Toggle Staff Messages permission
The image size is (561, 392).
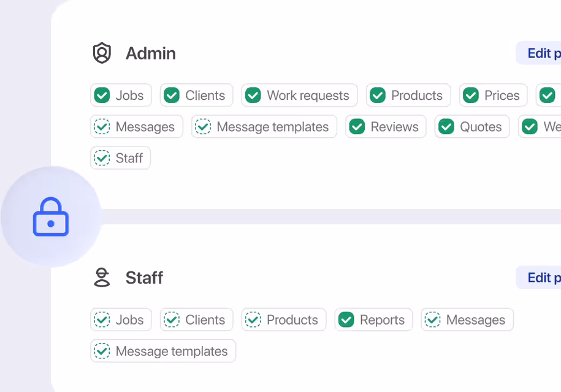[x=467, y=320]
